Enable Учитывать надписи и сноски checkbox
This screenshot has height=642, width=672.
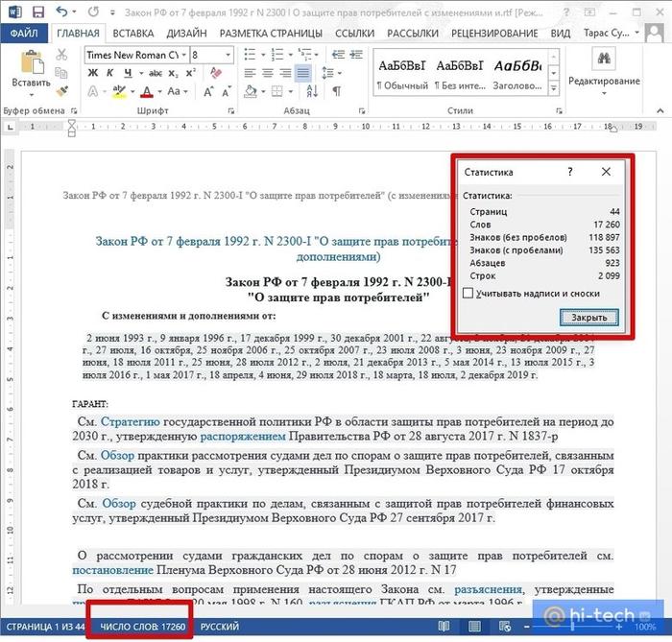[468, 293]
